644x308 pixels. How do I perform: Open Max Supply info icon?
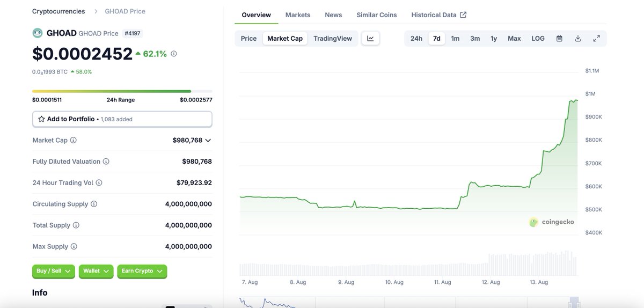(x=74, y=247)
